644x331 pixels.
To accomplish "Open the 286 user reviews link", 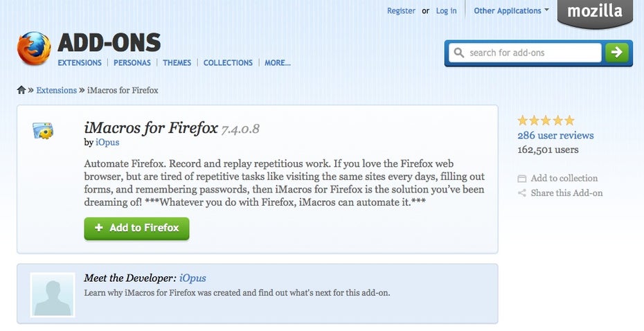I will 555,135.
